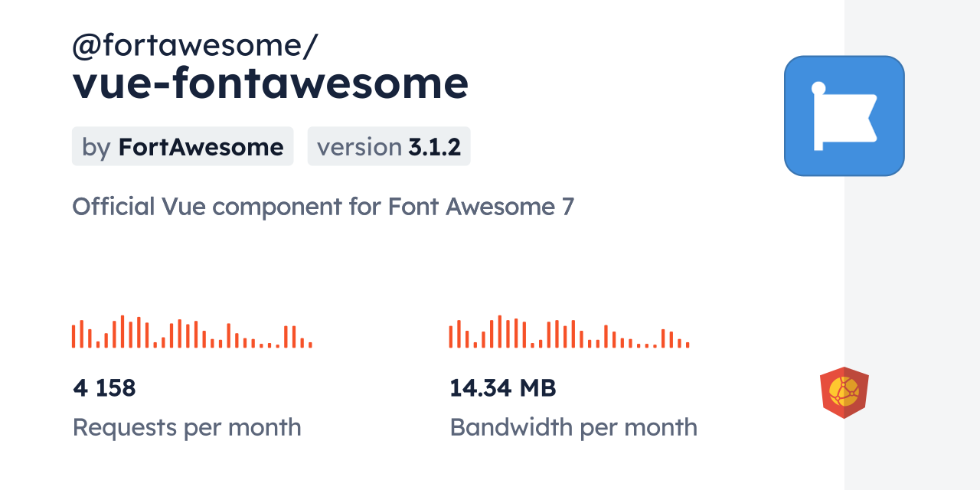Viewport: 980px width, 490px height.
Task: Click the 14.34 MB bandwidth value
Action: point(502,388)
